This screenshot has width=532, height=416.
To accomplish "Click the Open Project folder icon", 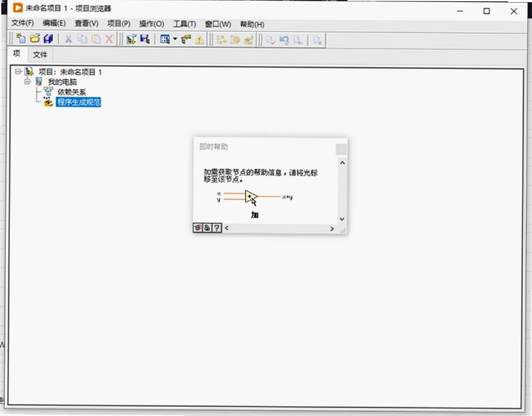I will tap(35, 39).
